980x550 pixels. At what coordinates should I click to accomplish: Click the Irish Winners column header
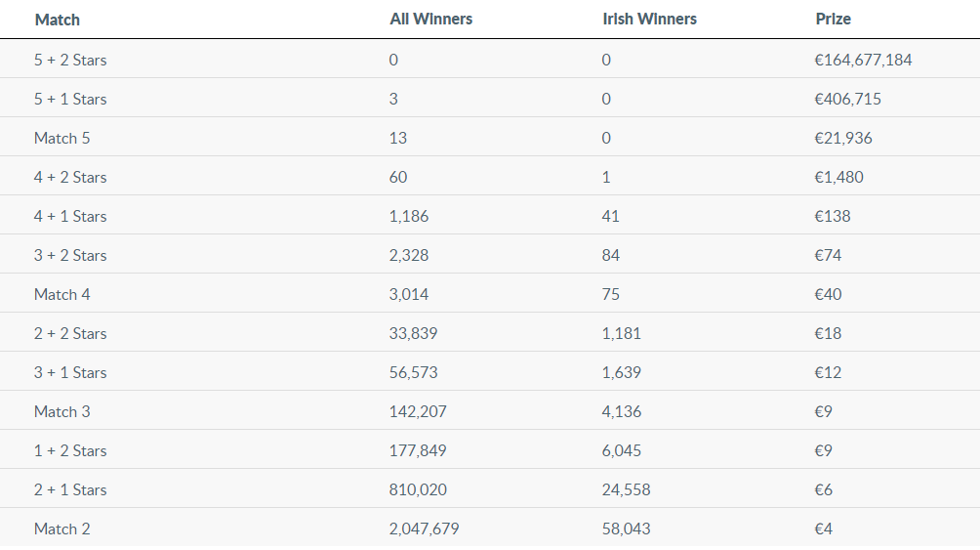pos(649,20)
